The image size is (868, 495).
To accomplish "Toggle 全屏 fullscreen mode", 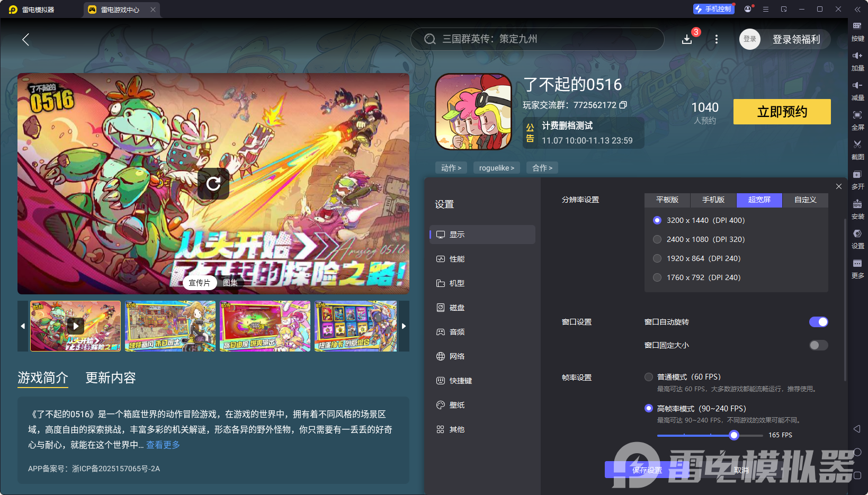I will pyautogui.click(x=857, y=120).
